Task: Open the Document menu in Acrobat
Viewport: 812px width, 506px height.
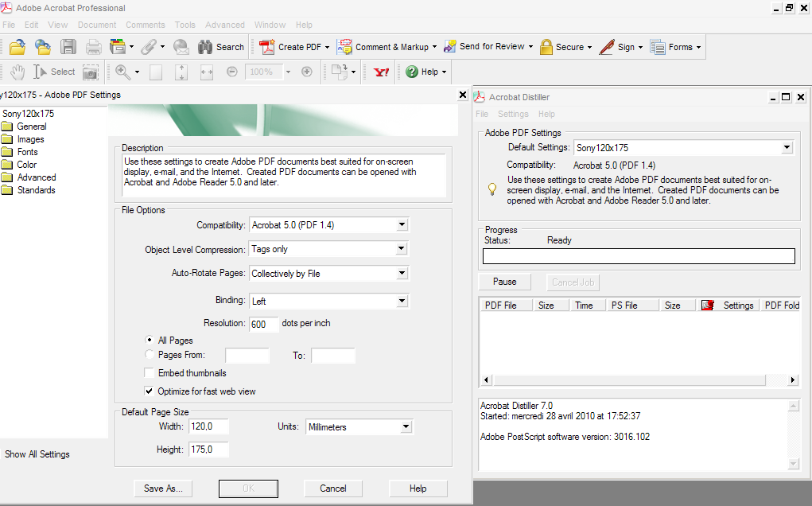Action: click(97, 25)
